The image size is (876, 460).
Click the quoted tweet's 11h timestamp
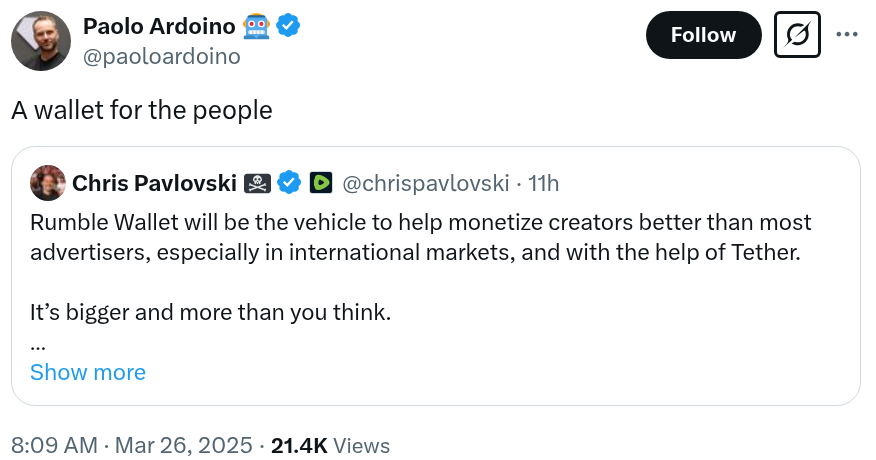coord(544,183)
